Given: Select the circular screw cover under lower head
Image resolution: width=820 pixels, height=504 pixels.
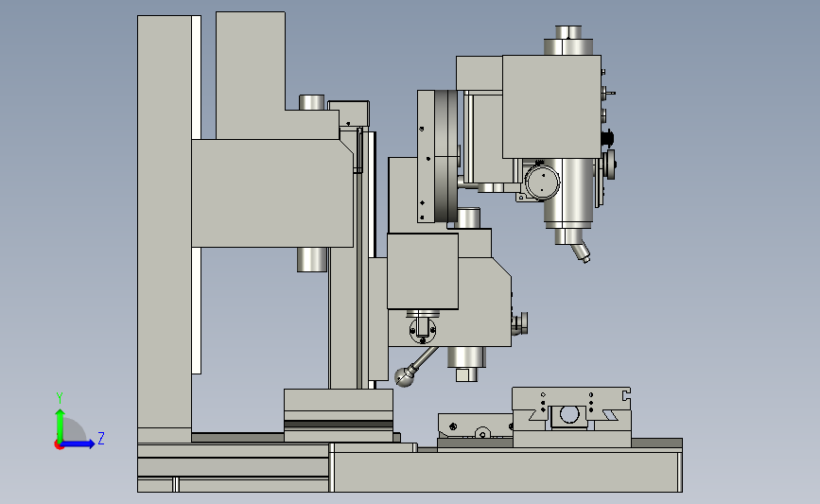Looking at the screenshot, I should coord(423,330).
